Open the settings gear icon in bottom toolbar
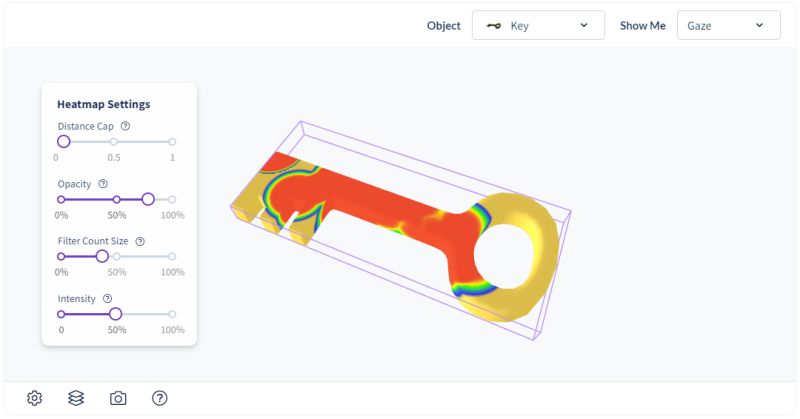The height and width of the screenshot is (419, 800). pos(34,398)
